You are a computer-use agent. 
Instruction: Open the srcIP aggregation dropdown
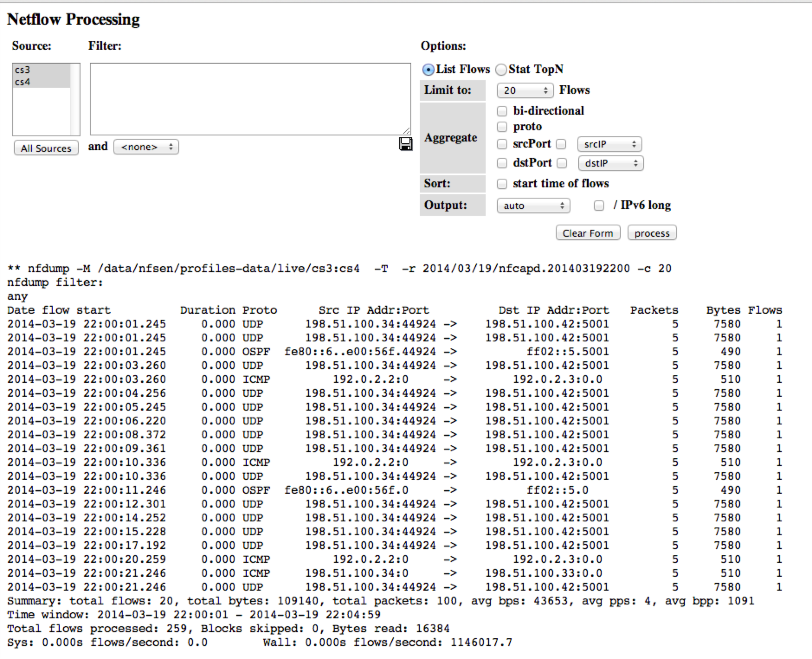click(609, 144)
